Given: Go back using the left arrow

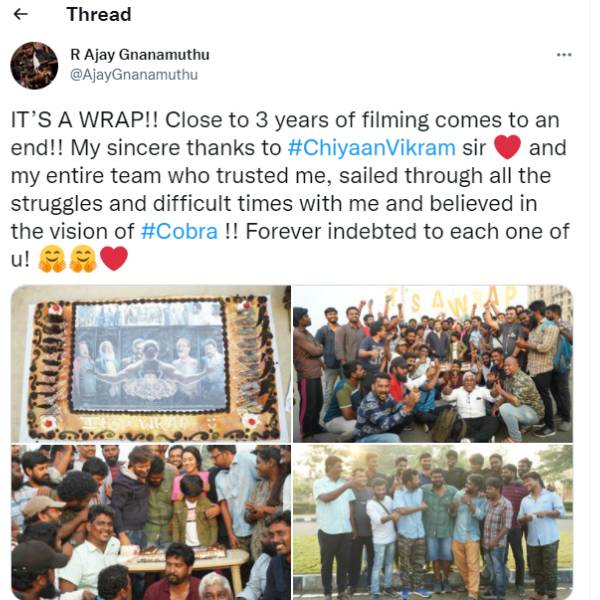Looking at the screenshot, I should [x=21, y=15].
